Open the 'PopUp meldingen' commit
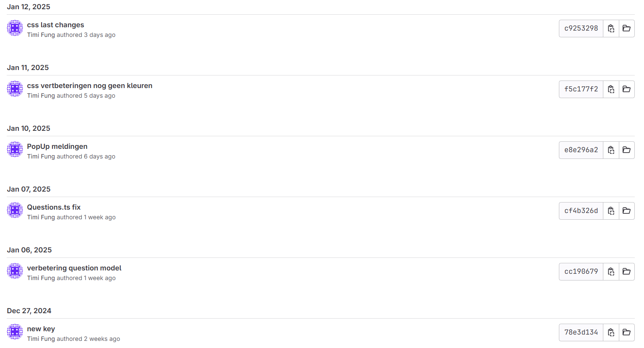This screenshot has width=644, height=348. point(57,147)
